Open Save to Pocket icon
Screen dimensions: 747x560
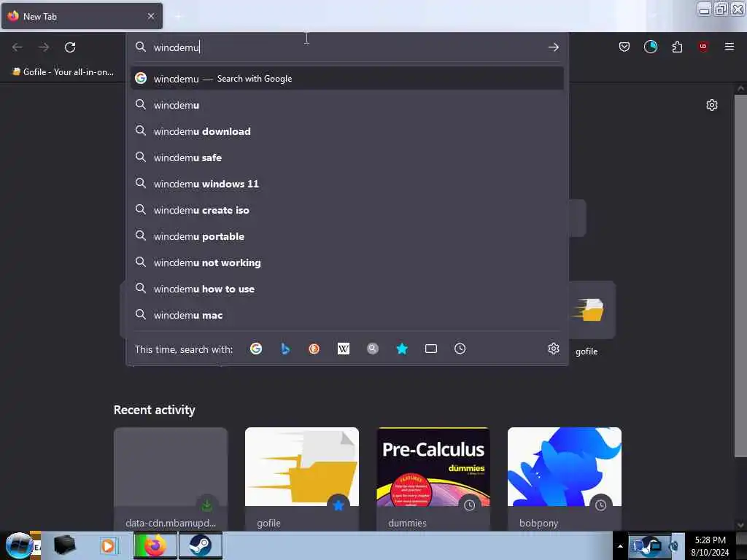[x=624, y=47]
